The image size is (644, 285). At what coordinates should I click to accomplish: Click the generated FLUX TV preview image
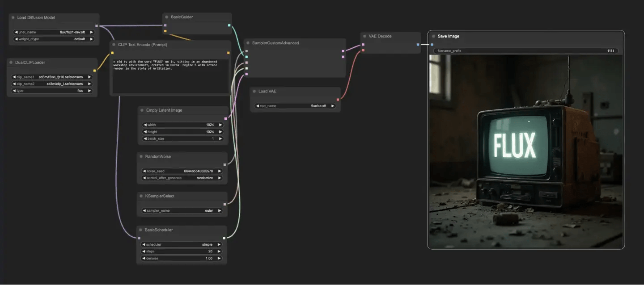click(x=526, y=151)
